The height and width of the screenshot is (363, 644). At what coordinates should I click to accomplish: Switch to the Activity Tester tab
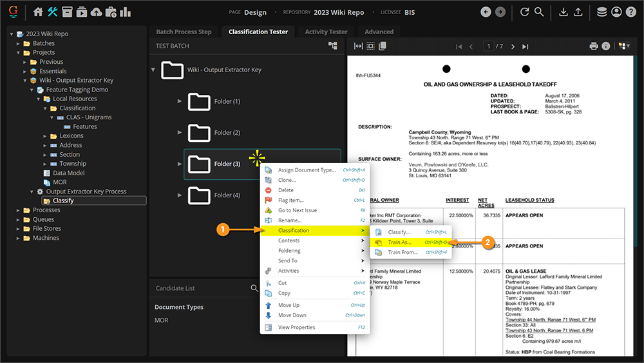click(326, 32)
